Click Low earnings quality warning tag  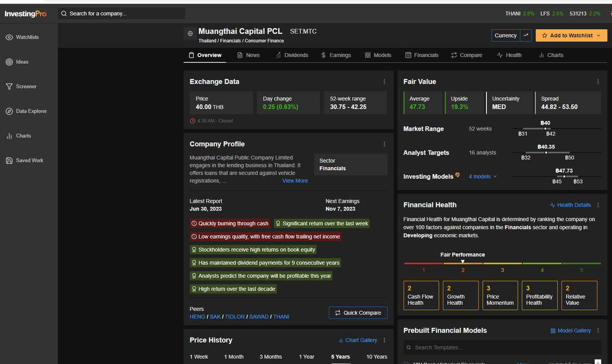[265, 237]
